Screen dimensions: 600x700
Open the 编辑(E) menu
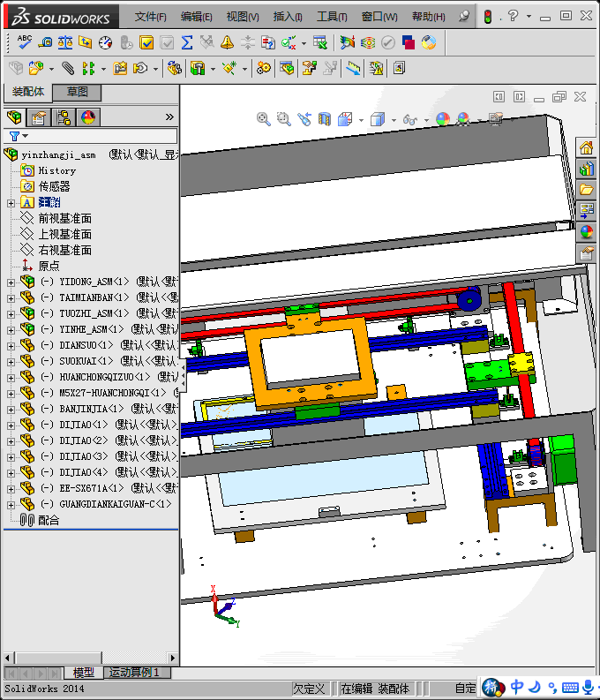196,17
